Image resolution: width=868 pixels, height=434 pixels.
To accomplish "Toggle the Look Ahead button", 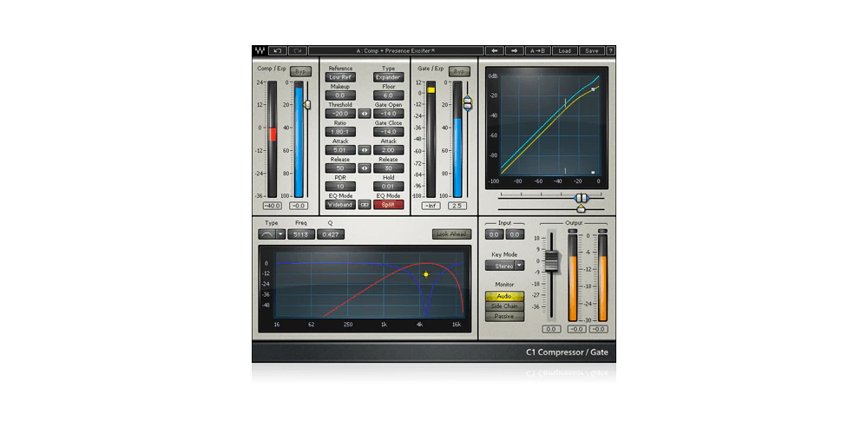I will [x=451, y=234].
